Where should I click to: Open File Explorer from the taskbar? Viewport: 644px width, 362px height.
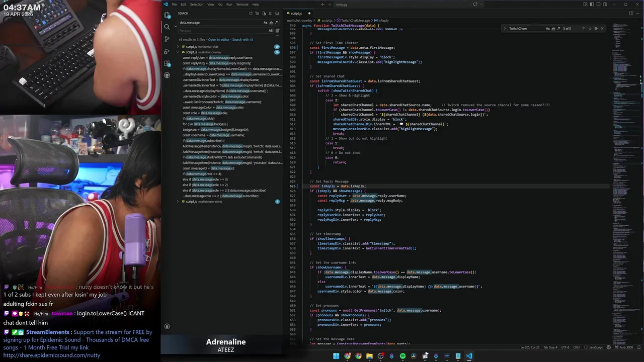(369, 356)
